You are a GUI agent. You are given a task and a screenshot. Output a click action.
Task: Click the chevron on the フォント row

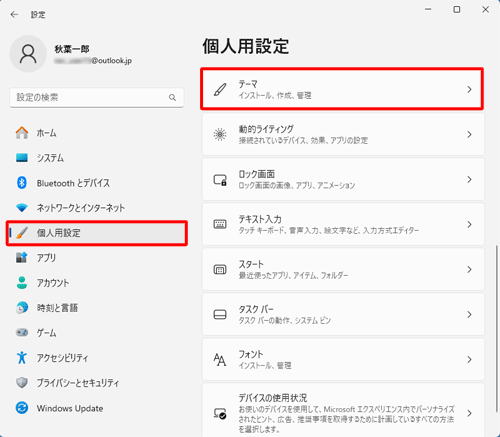(469, 359)
